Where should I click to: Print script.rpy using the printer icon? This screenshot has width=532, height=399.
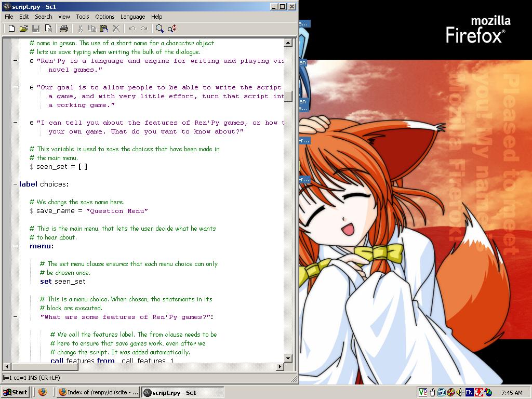pos(64,29)
